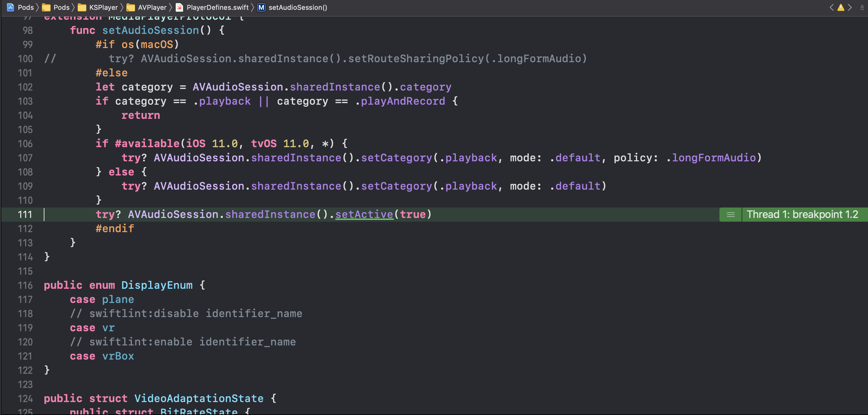868x415 pixels.
Task: Open issues by clicking the yellow warning triangle
Action: tap(841, 7)
